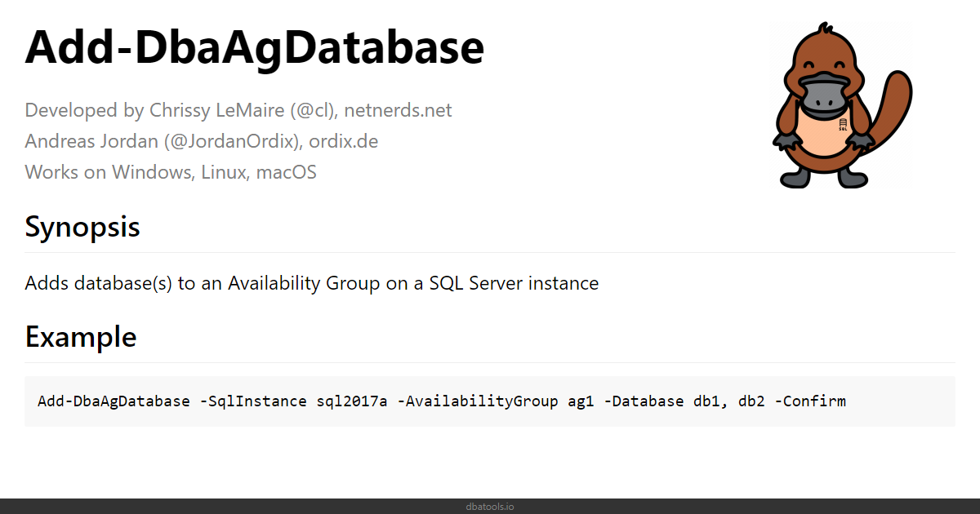980x514 pixels.
Task: Click the line 'Andreas Jordan (@JordanOrdix), ordix.de'
Action: pos(202,141)
